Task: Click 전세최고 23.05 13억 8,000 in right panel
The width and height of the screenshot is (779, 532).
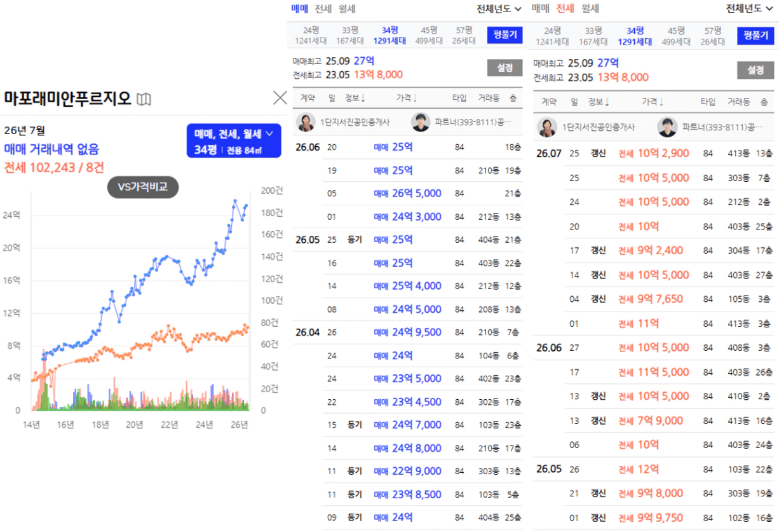Action: (x=591, y=77)
